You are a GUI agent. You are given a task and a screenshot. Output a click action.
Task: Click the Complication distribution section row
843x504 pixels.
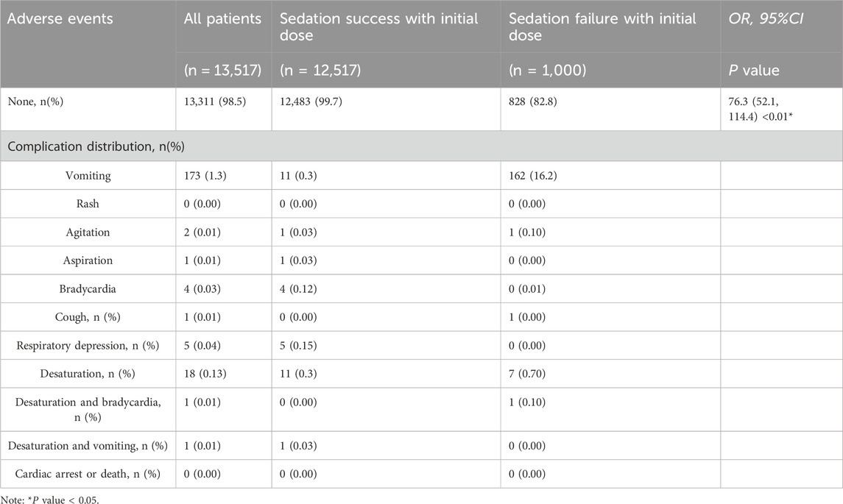421,146
